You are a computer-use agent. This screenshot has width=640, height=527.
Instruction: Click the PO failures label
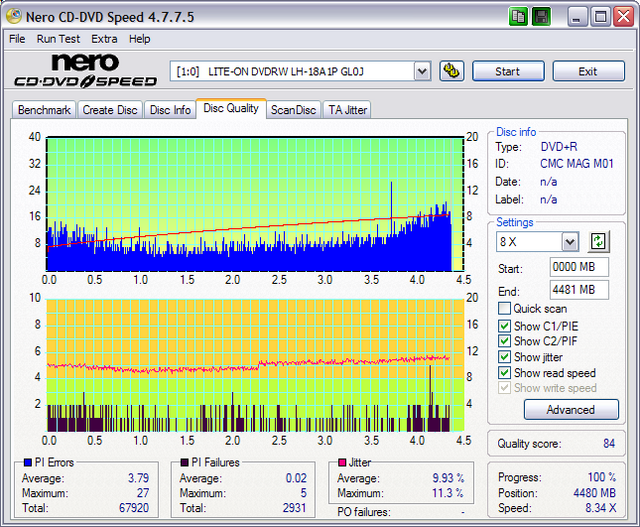click(364, 511)
